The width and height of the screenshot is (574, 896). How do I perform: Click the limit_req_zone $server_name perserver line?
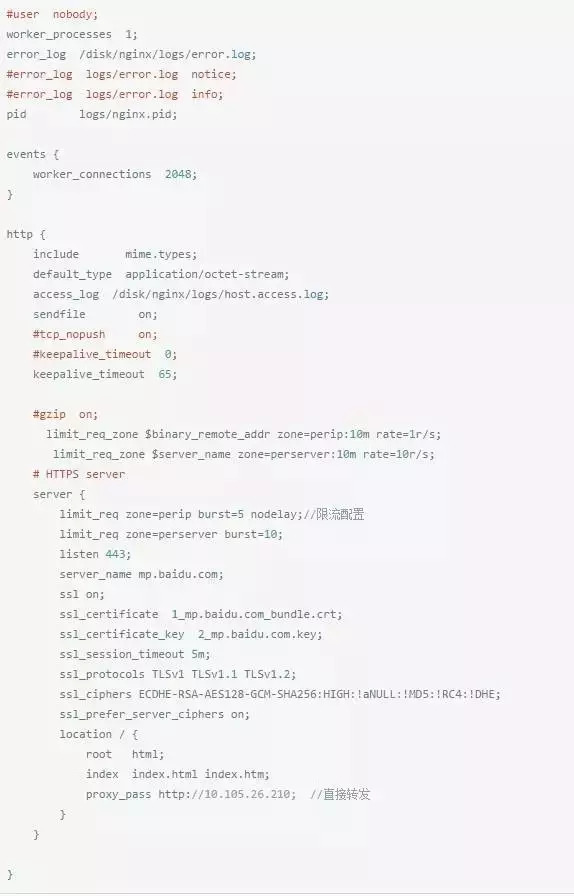click(244, 454)
